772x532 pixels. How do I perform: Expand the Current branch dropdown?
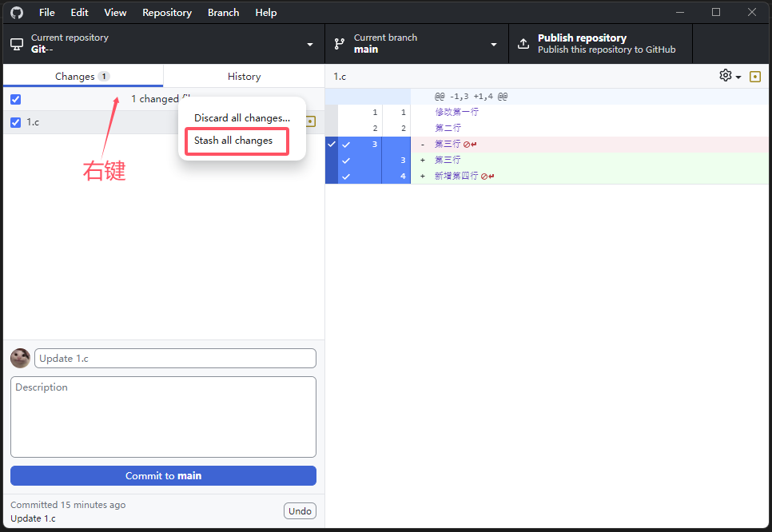494,44
